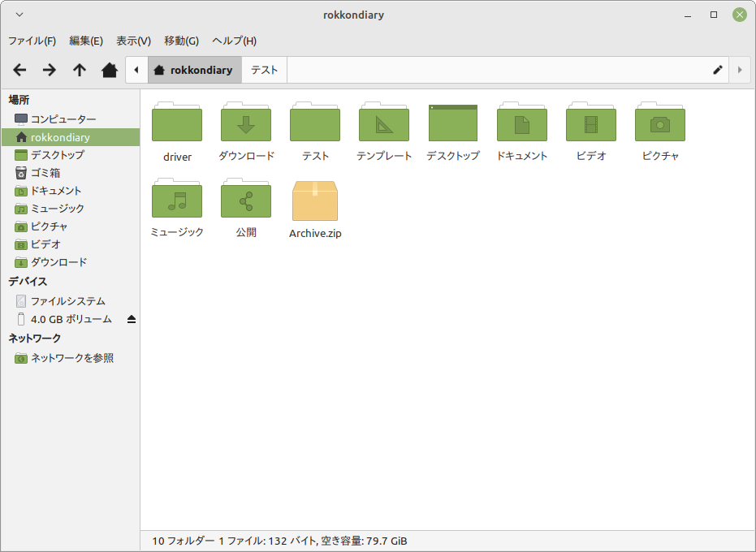The width and height of the screenshot is (756, 552).
Task: Open ネットワークを参照 in sidebar
Action: tap(71, 358)
